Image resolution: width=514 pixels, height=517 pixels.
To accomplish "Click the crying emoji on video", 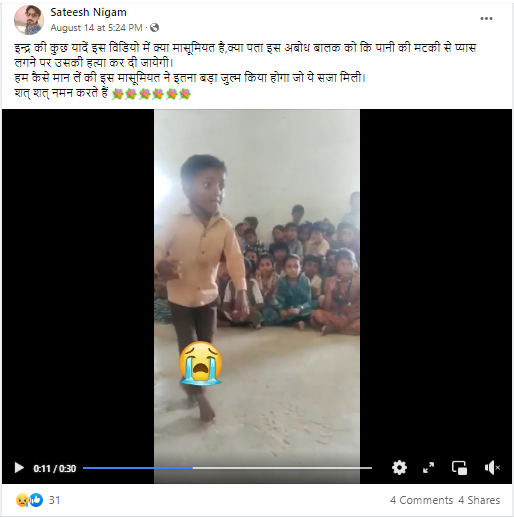I will point(200,363).
